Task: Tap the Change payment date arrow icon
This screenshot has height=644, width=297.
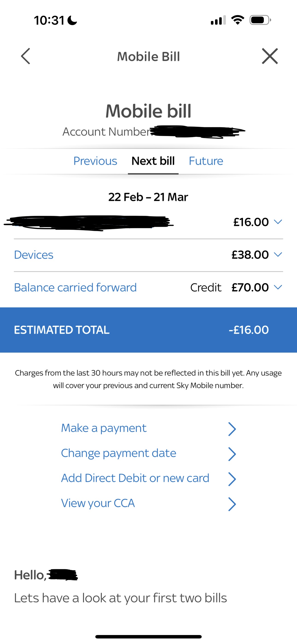Action: [232, 454]
